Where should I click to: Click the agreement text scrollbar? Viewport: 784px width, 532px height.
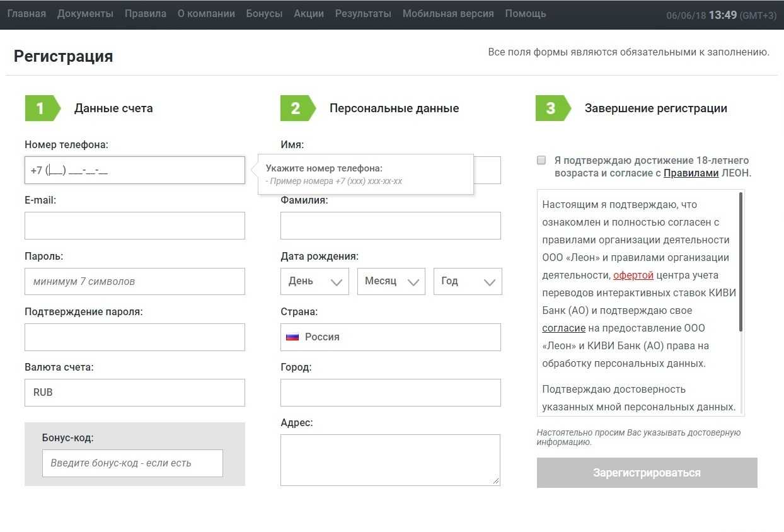coord(741,262)
